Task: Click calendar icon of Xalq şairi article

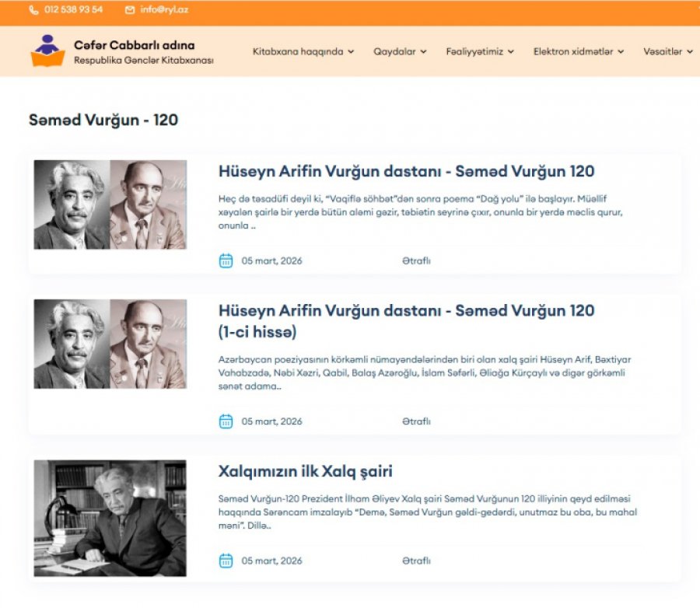Action: 226,561
